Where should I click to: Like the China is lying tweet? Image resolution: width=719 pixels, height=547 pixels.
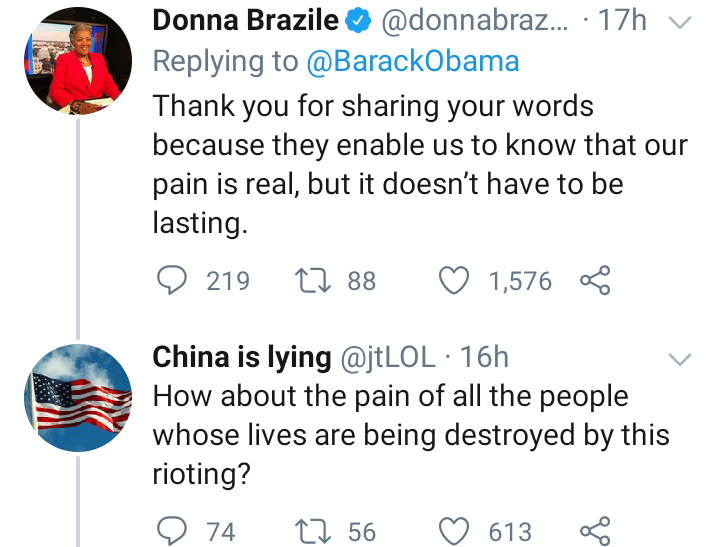click(x=456, y=532)
